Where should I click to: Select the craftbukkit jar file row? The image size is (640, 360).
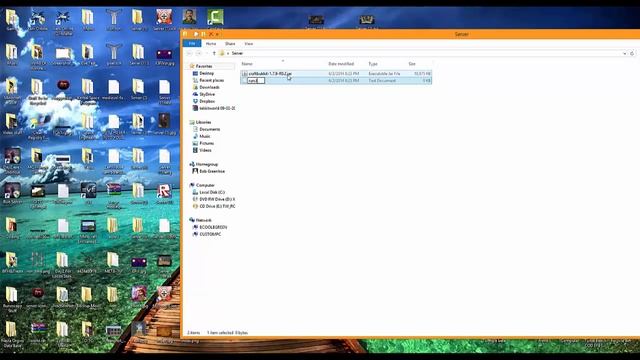(336, 73)
